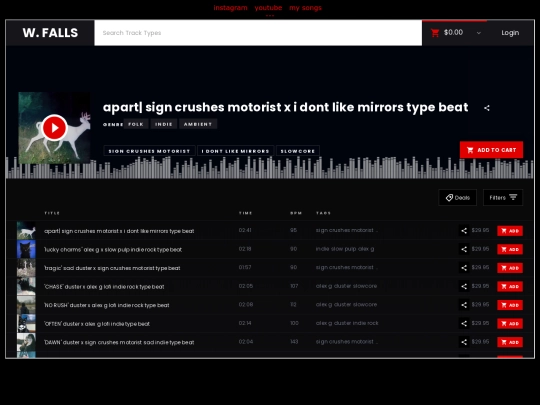Image resolution: width=540 pixels, height=405 pixels.
Task: Click the Login link
Action: 510,33
